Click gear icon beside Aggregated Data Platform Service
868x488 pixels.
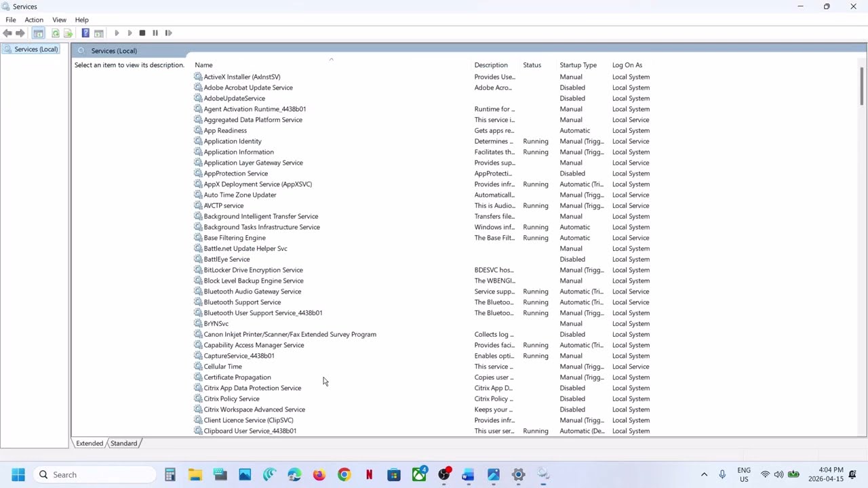198,120
